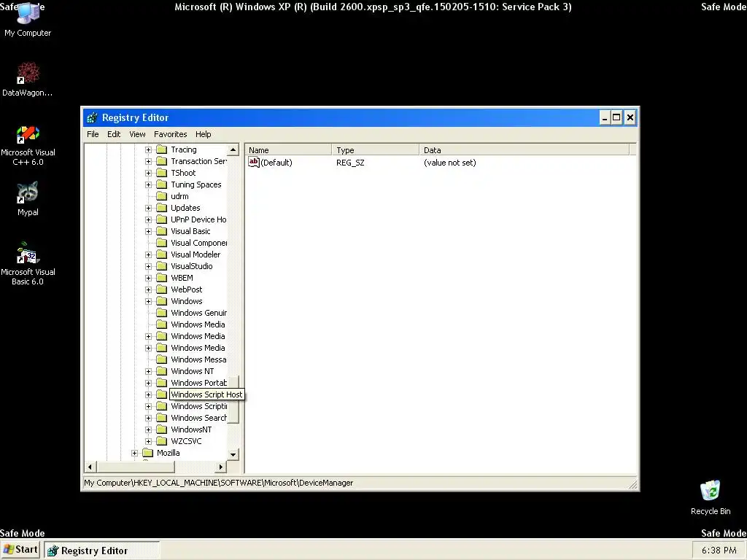Viewport: 747px width, 560px height.
Task: Click the tree's horizontal scroll left arrow
Action: coord(90,467)
